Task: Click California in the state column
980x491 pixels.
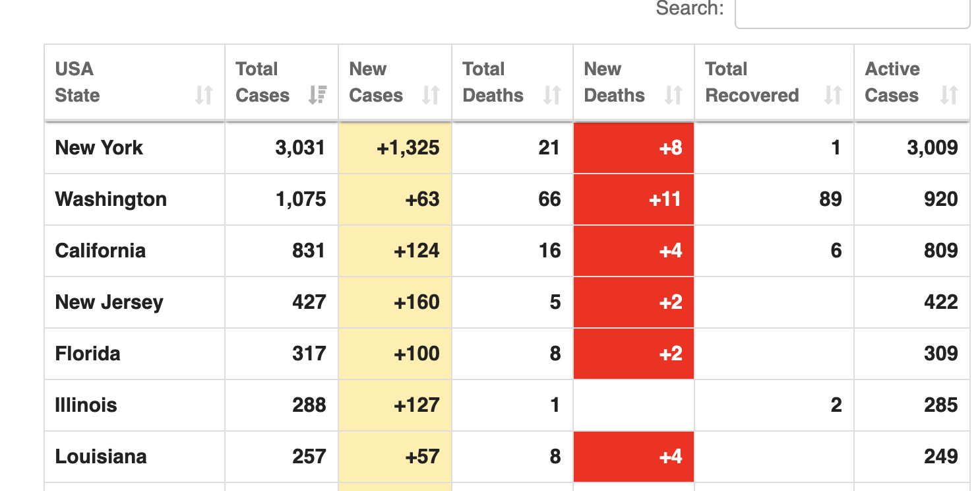Action: point(100,251)
